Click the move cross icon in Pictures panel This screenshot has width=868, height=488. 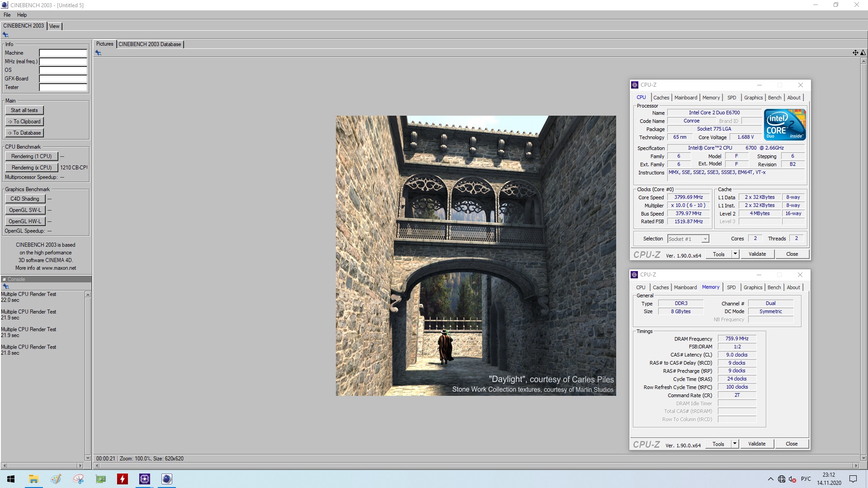(x=855, y=53)
